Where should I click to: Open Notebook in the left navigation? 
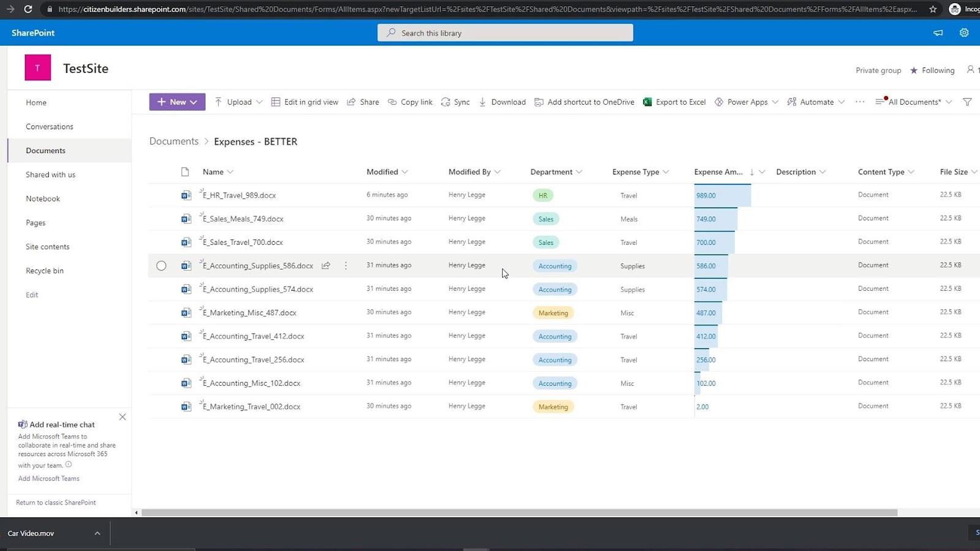pos(43,199)
